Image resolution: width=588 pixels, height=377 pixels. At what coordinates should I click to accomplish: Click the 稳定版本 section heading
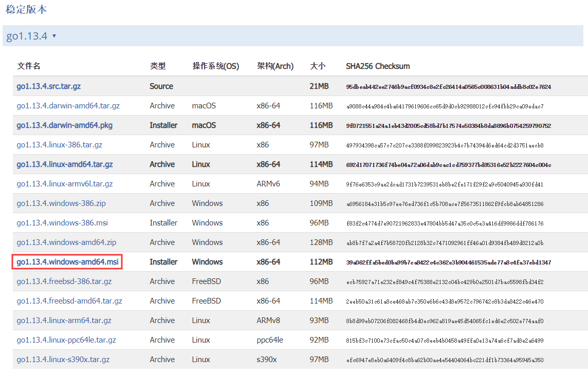[26, 10]
